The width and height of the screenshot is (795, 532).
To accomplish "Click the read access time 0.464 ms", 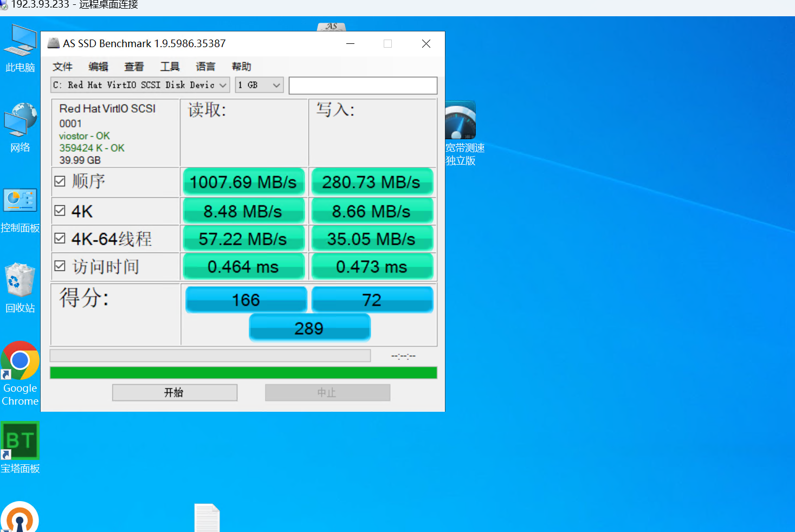I will pyautogui.click(x=243, y=267).
